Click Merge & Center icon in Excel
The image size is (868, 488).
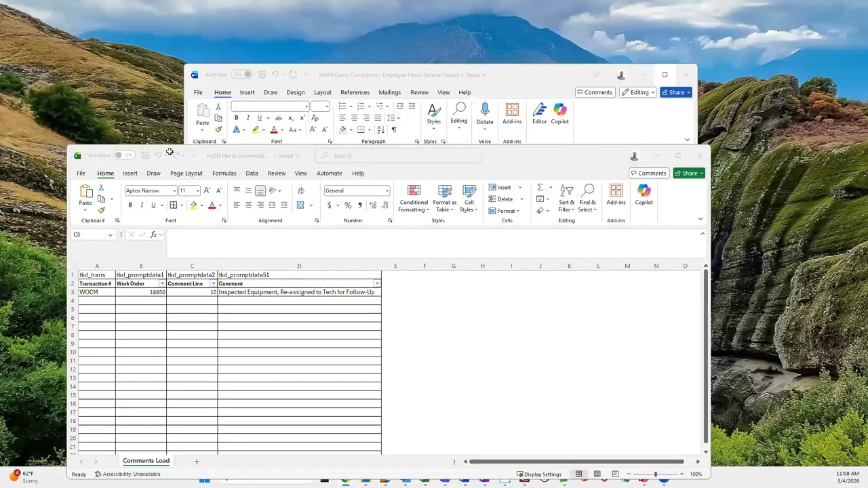coord(301,205)
